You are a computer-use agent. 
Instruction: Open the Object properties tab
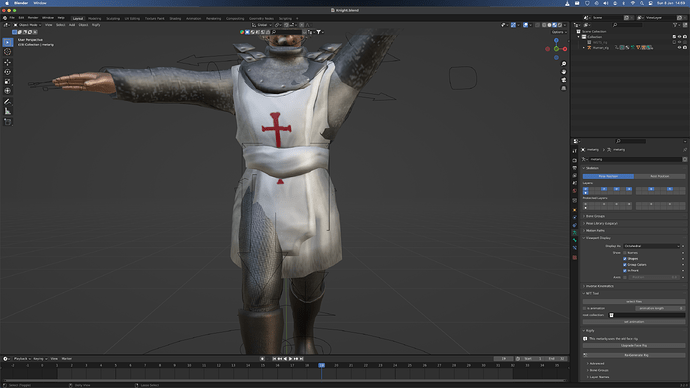575,210
